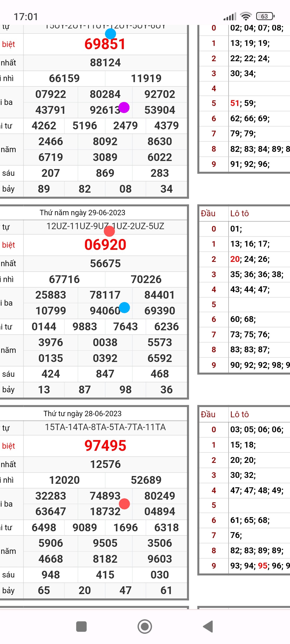Tap third prize number 32283
290x644 pixels.
51,496
